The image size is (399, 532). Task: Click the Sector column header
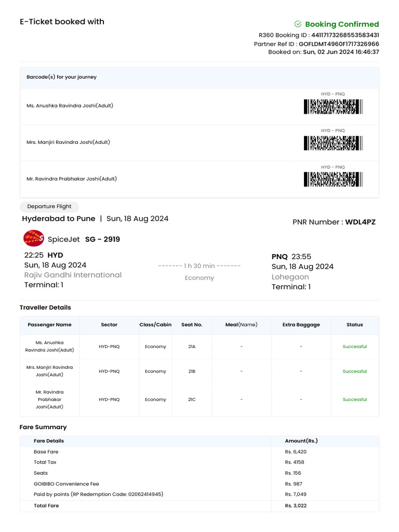click(109, 325)
